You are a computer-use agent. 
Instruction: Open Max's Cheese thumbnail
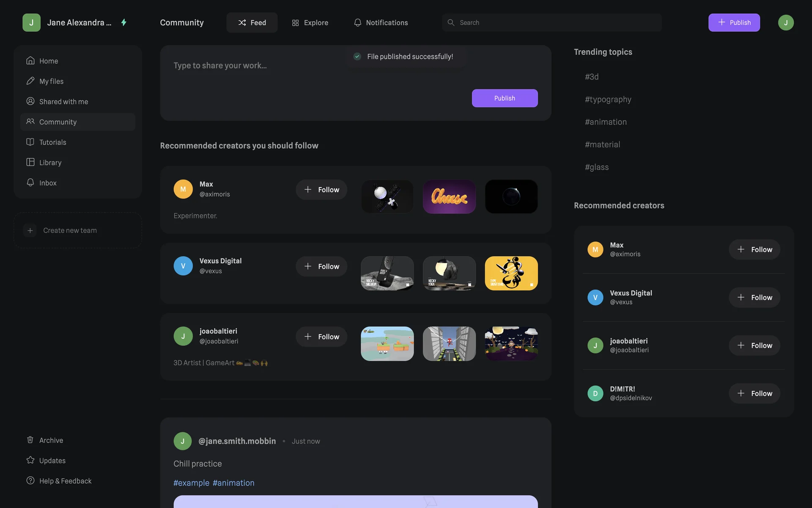point(449,196)
